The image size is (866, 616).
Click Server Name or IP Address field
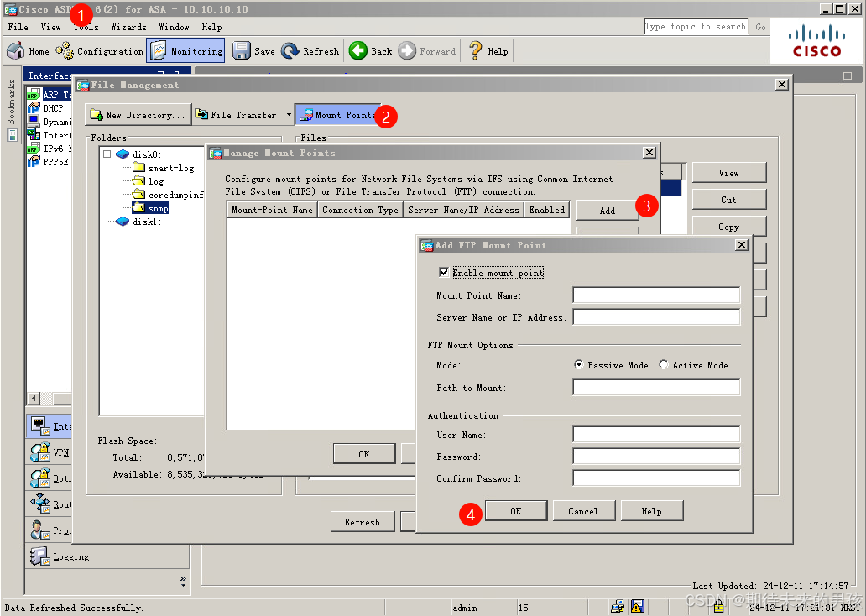pos(656,317)
